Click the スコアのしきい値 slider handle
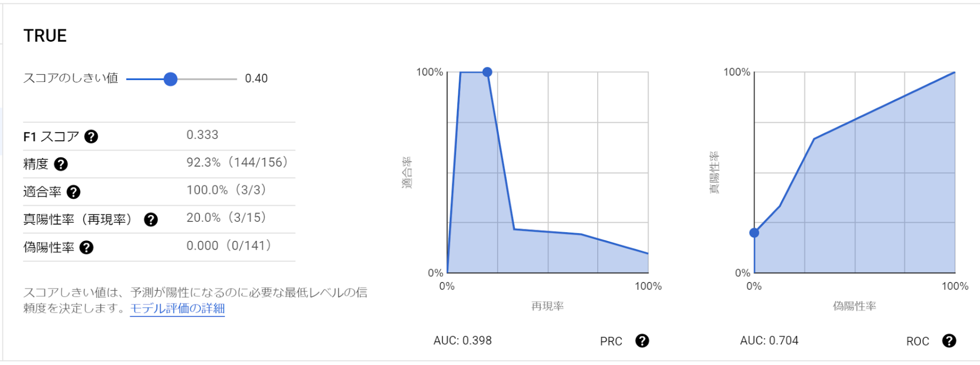The height and width of the screenshot is (365, 980). pos(170,79)
